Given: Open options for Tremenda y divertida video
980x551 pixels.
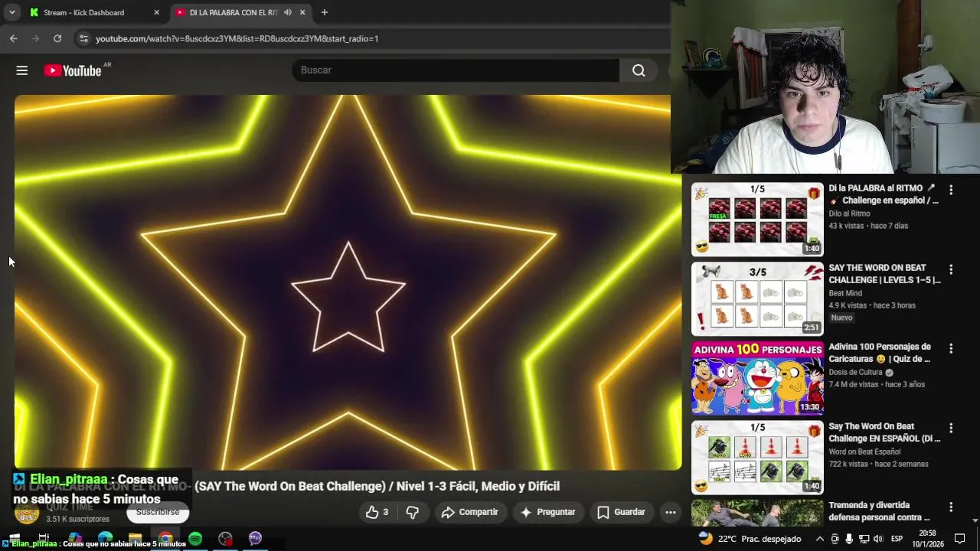Looking at the screenshot, I should tap(951, 507).
